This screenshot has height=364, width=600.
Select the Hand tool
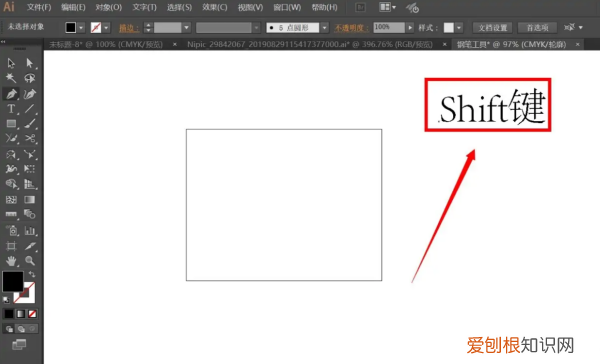11,261
